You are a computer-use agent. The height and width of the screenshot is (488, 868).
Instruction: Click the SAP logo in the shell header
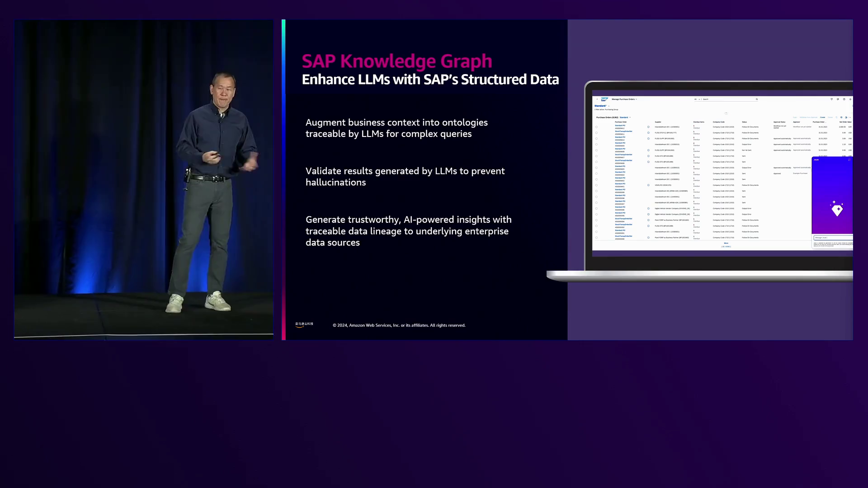(604, 99)
